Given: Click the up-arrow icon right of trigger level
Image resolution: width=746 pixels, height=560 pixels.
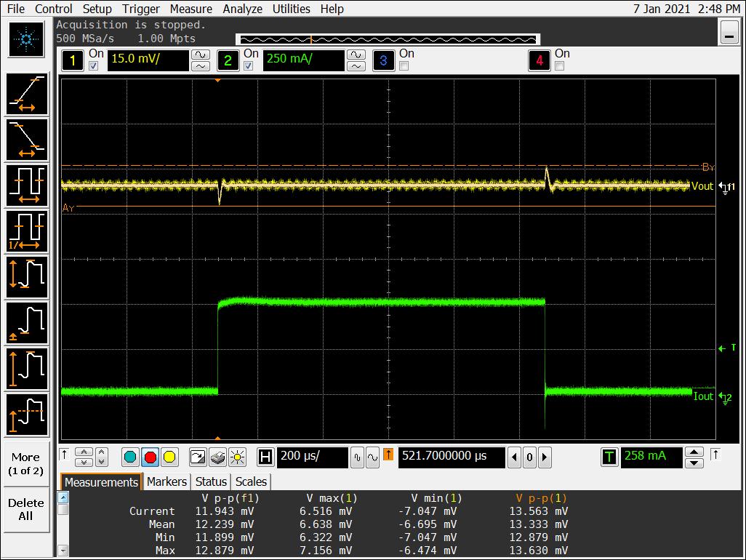Looking at the screenshot, I should point(716,455).
